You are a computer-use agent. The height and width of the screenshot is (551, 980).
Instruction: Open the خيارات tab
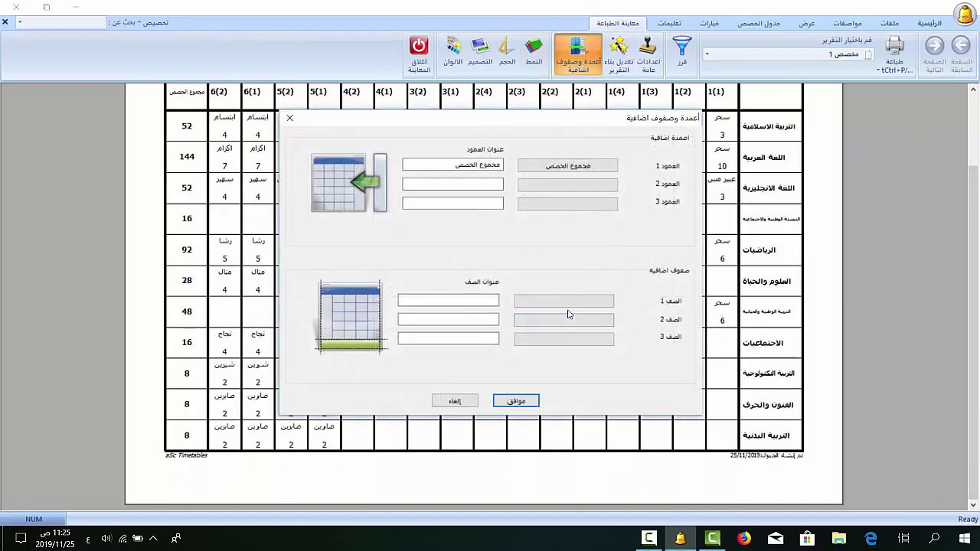click(709, 23)
